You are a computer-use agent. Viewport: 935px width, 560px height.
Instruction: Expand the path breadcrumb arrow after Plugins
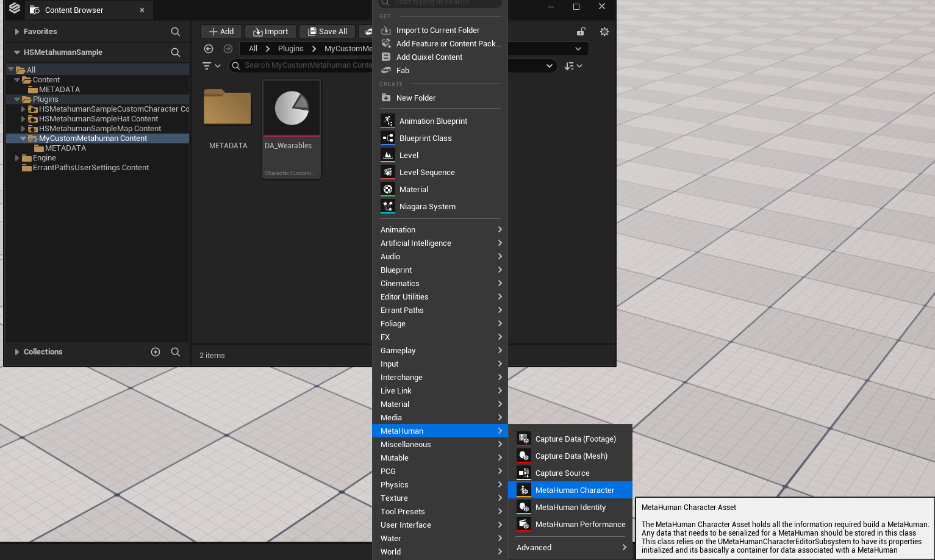[314, 49]
